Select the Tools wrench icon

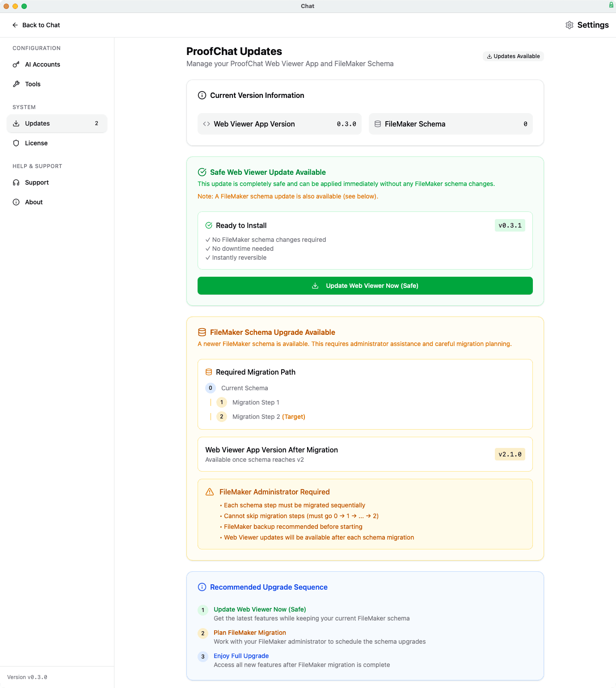(x=16, y=84)
